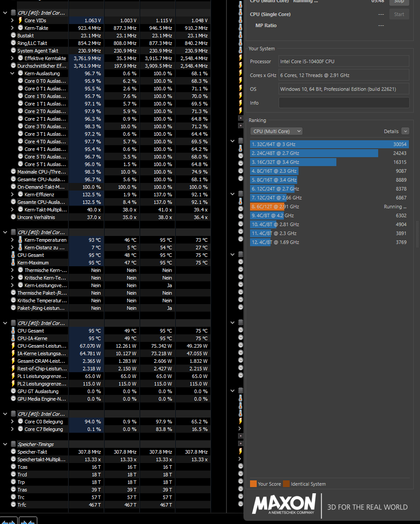
Task: Click the chip icon of Speicher-Timings group
Action: pyautogui.click(x=13, y=444)
